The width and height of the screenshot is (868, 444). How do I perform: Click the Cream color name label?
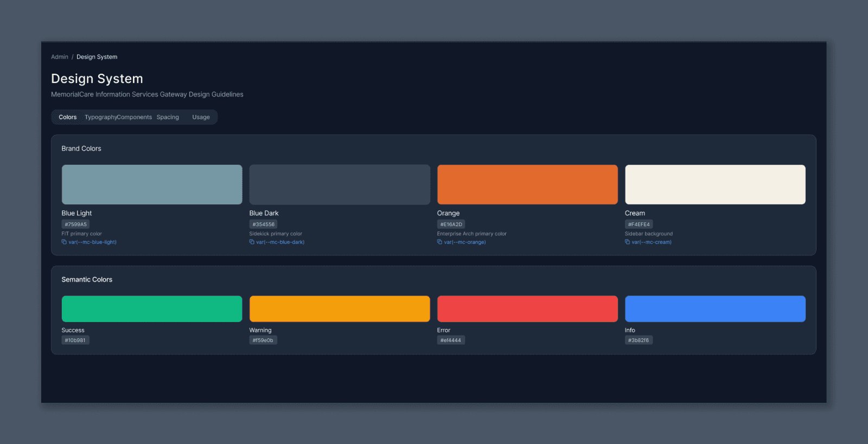click(635, 213)
